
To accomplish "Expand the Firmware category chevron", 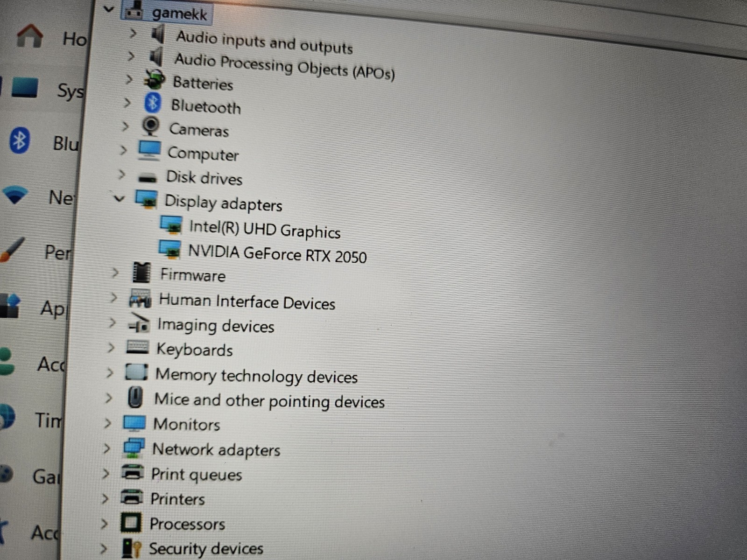I will (x=115, y=272).
